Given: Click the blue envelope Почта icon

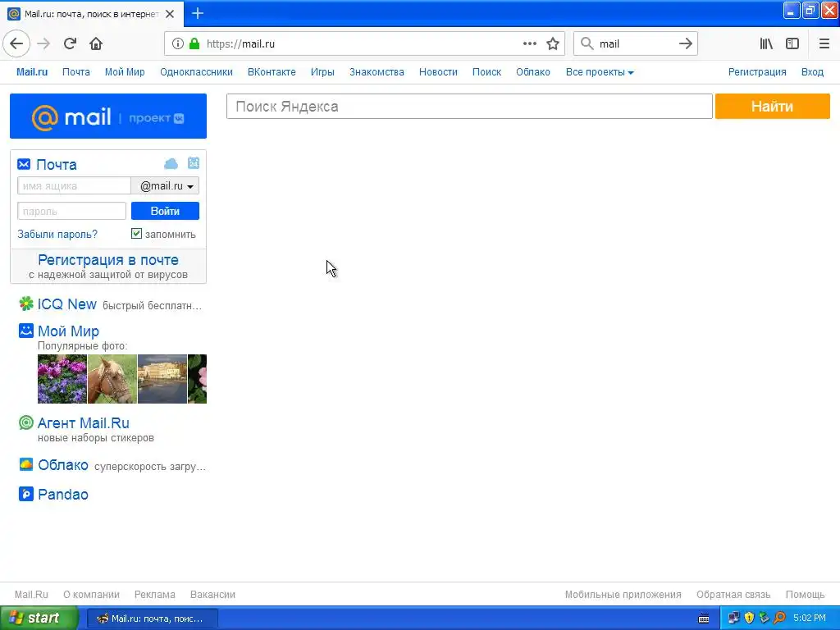Looking at the screenshot, I should click(x=24, y=164).
